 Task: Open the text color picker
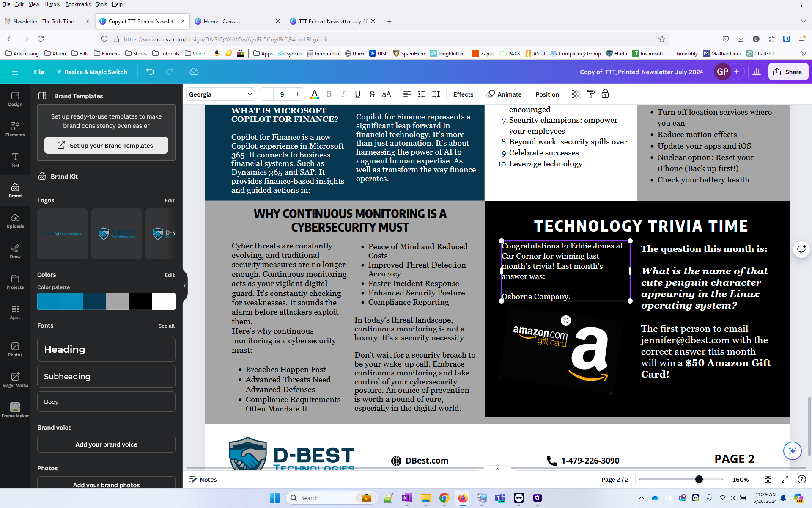click(x=314, y=94)
